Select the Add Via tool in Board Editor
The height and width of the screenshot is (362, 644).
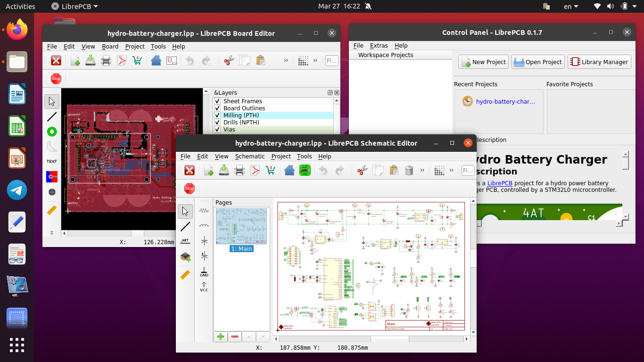(x=52, y=132)
